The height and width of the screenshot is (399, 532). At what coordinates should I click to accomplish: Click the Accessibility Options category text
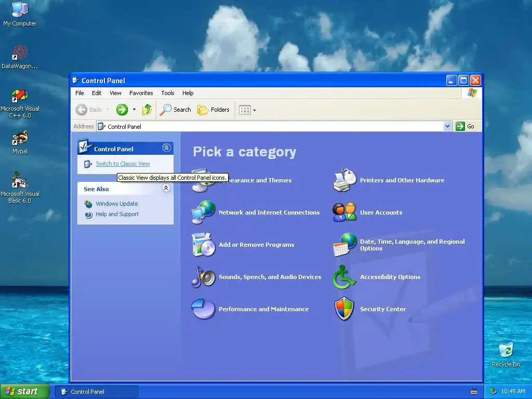pyautogui.click(x=390, y=277)
